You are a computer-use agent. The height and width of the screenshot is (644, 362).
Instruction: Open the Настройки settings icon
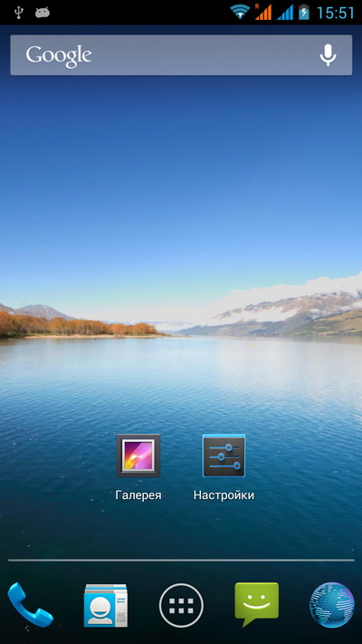[x=224, y=455]
